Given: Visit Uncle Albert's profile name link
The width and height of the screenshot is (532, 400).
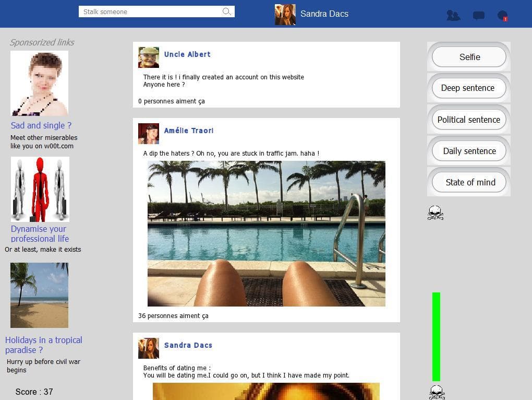Looking at the screenshot, I should point(187,54).
